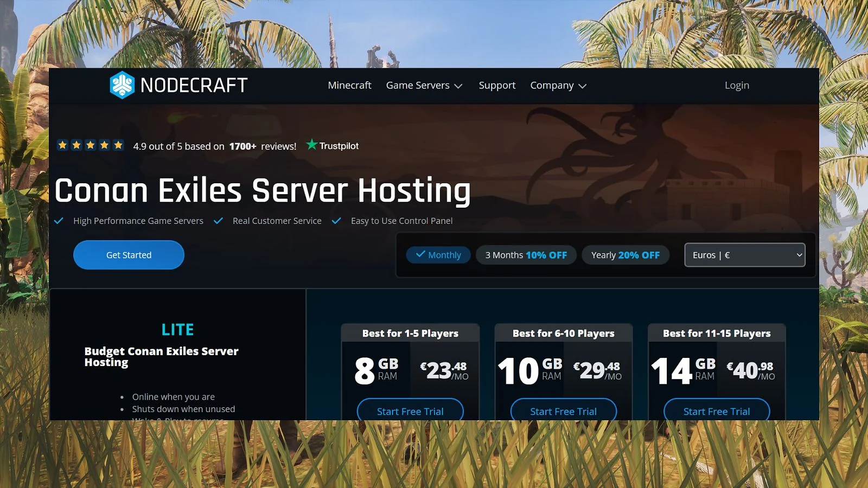This screenshot has width=868, height=488.
Task: Start Free Trial for 14 GB plan
Action: pos(717,411)
